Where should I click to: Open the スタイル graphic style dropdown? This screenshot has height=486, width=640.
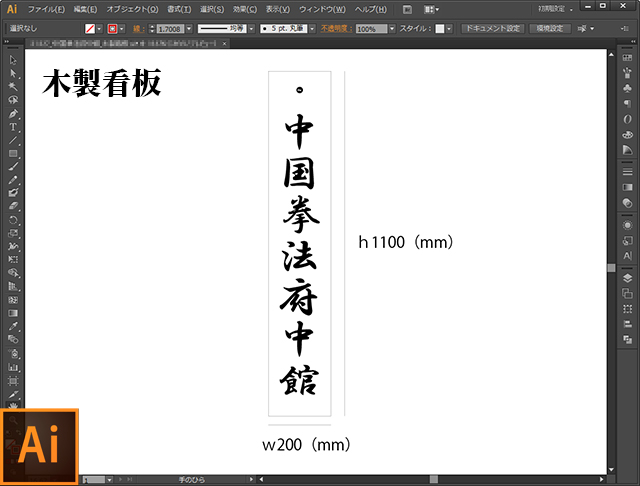tap(449, 29)
